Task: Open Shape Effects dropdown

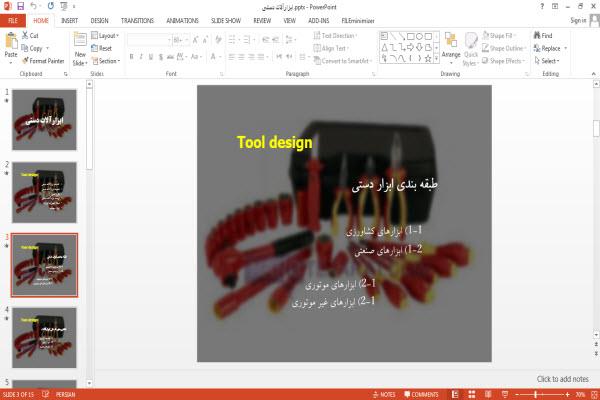Action: point(504,61)
